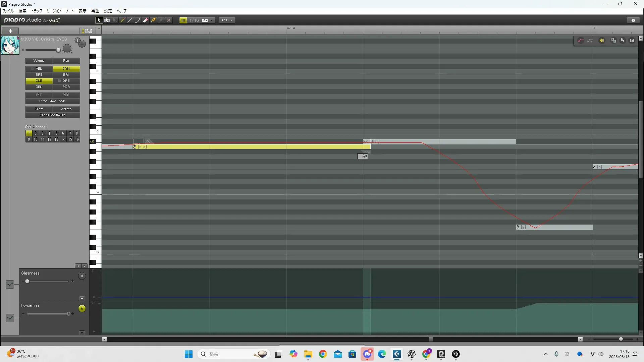Toggle the pitch curve display icon
The height and width of the screenshot is (362, 644).
(581, 41)
